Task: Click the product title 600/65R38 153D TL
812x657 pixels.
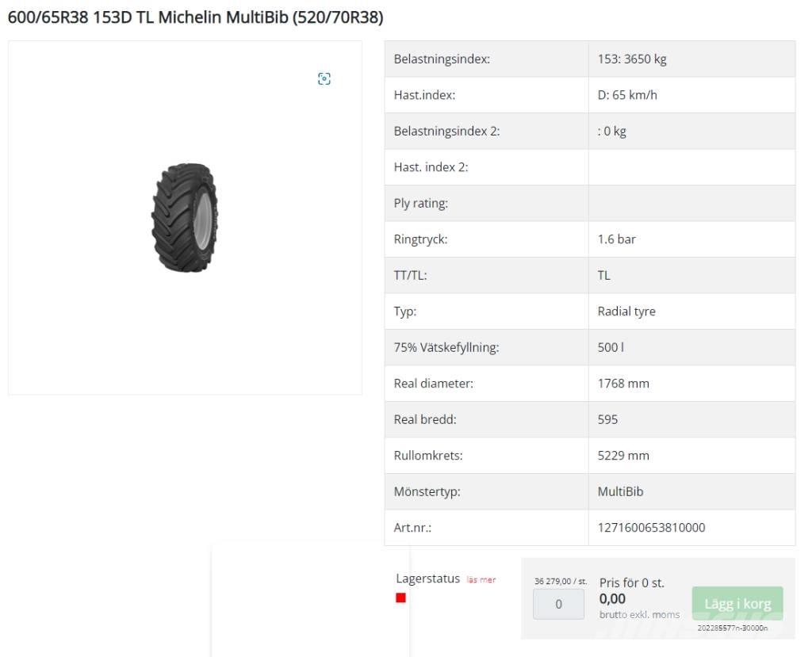Action: (x=195, y=17)
